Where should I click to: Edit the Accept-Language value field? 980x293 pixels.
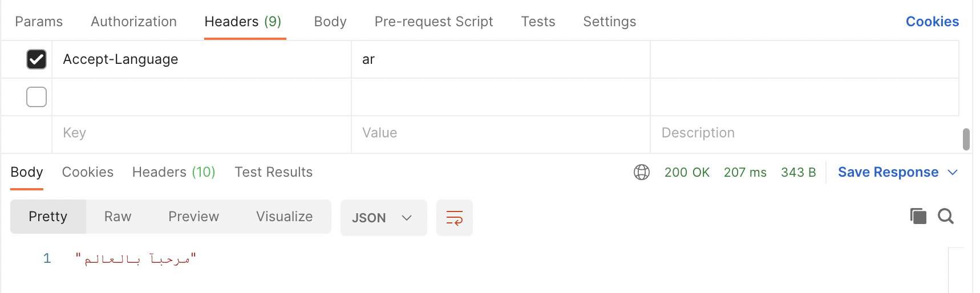[x=500, y=59]
